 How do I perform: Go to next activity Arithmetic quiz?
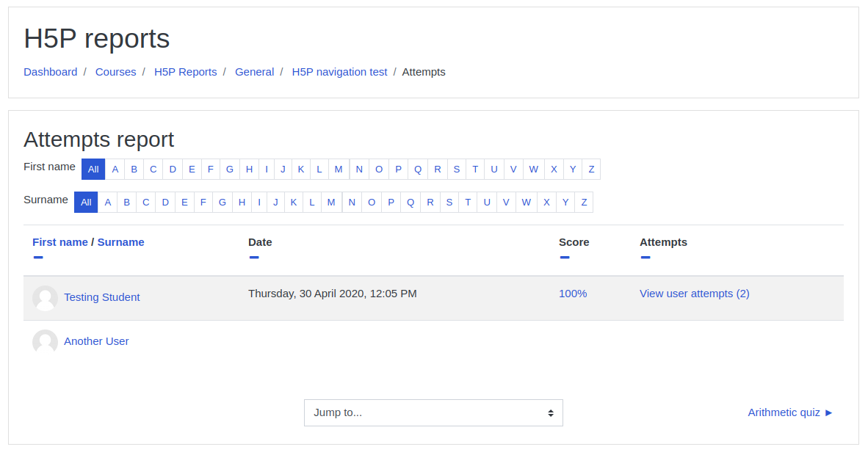790,412
